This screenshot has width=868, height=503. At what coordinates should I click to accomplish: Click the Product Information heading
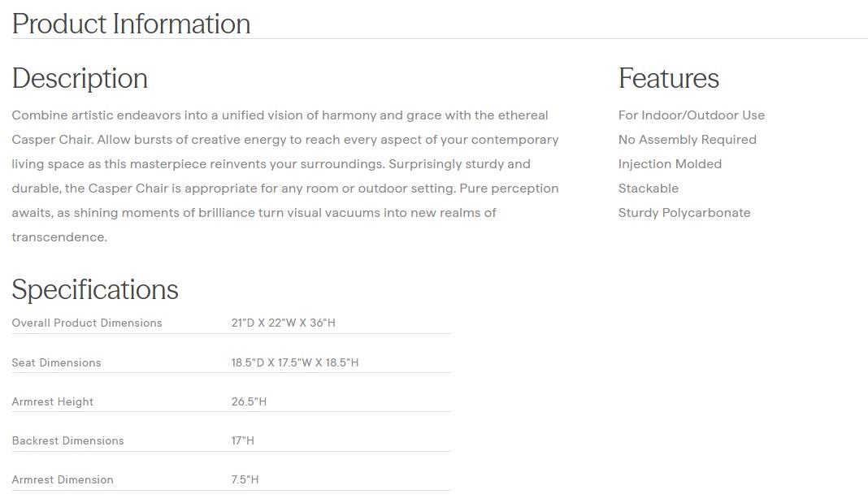131,24
